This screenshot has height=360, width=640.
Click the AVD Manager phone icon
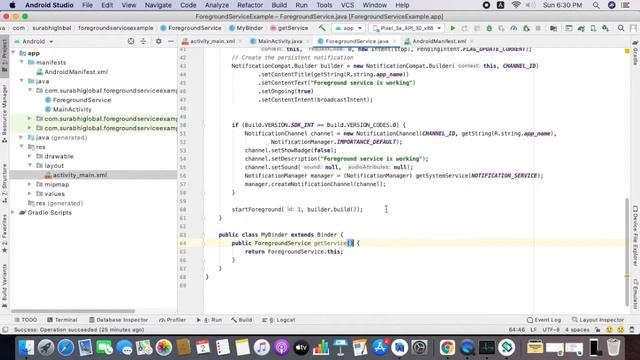(x=593, y=28)
